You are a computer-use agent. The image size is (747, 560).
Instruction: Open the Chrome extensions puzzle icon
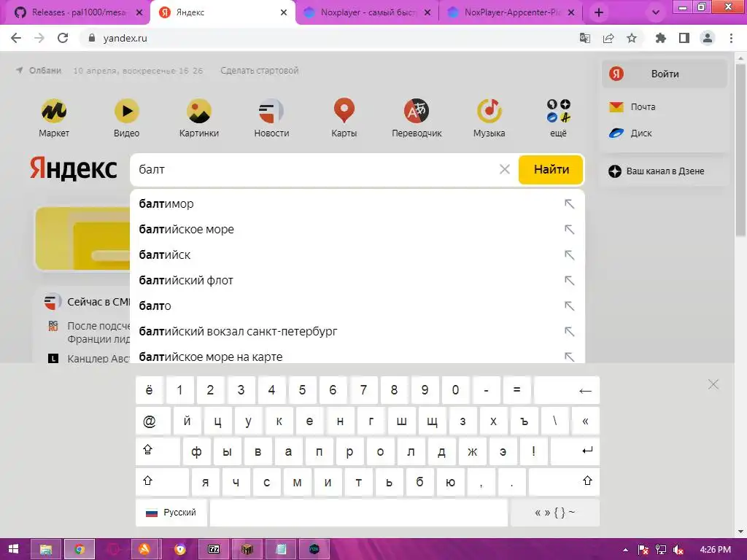click(x=661, y=38)
